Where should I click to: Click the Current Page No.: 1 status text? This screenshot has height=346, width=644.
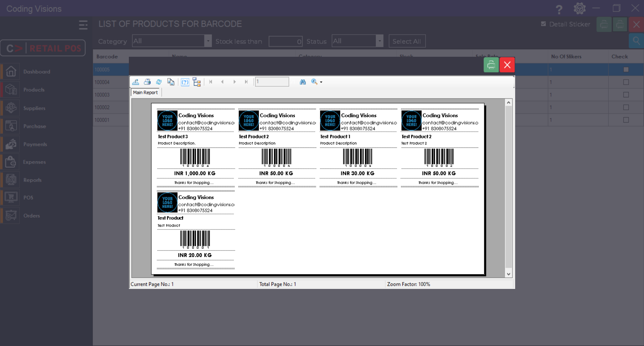(x=152, y=284)
